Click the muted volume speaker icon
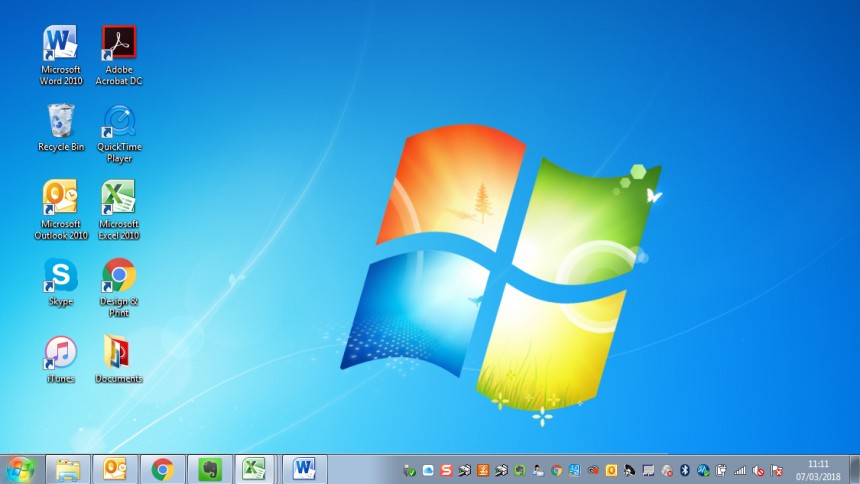This screenshot has width=860, height=484. [758, 470]
